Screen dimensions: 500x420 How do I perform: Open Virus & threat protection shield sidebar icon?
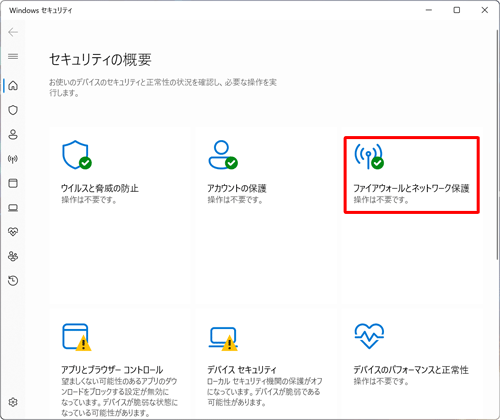coord(13,110)
